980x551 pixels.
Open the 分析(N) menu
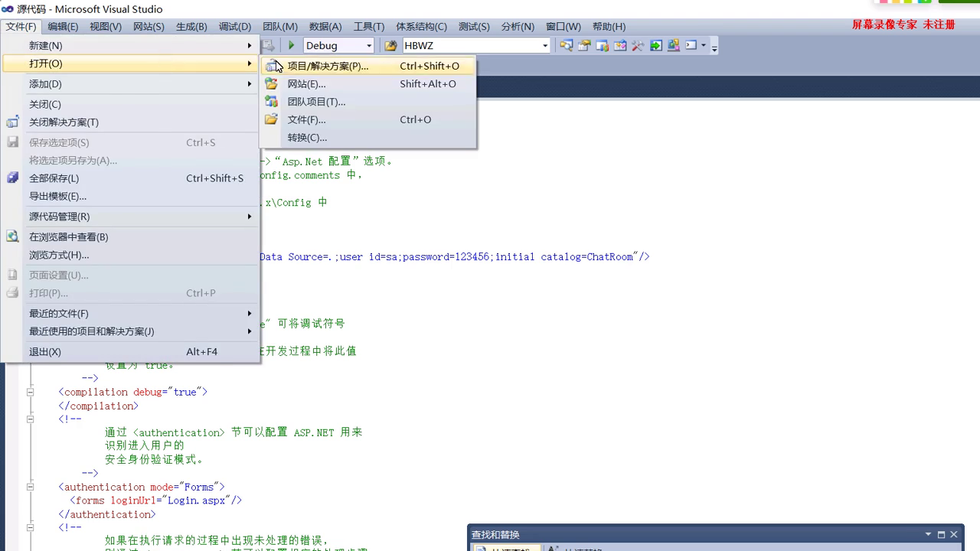click(x=518, y=27)
